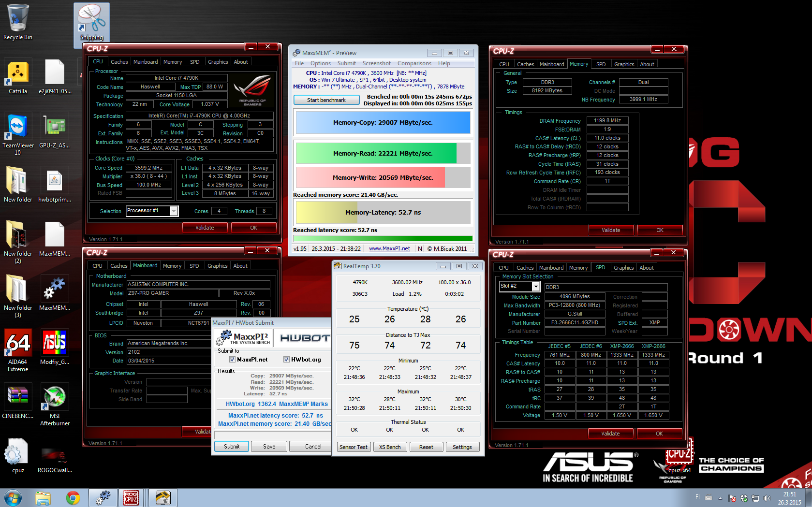Open Windows Explorer from the taskbar
812x507 pixels.
[x=43, y=498]
